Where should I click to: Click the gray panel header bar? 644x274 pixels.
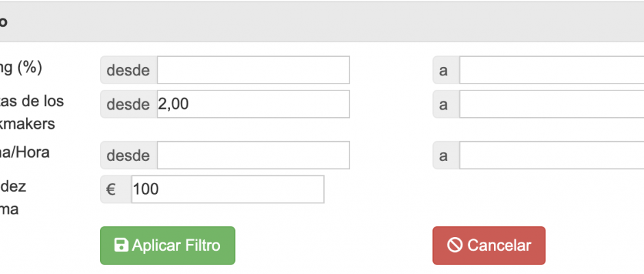(x=322, y=22)
